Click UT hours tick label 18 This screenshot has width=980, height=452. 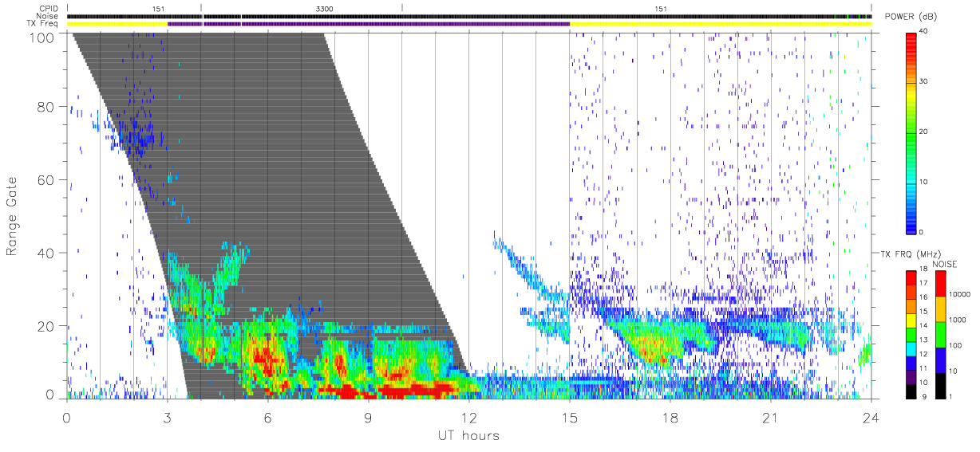click(x=670, y=417)
